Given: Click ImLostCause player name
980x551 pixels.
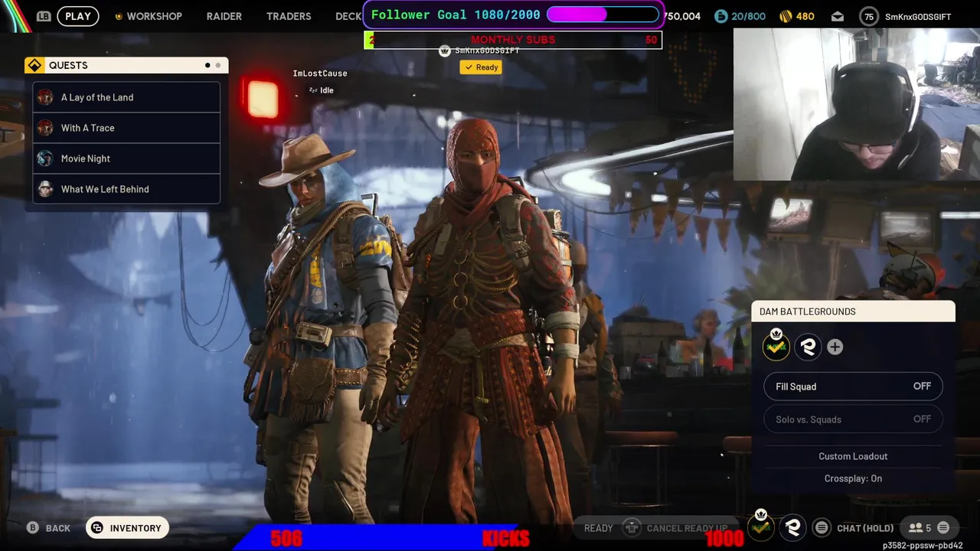Looking at the screenshot, I should click(x=320, y=73).
